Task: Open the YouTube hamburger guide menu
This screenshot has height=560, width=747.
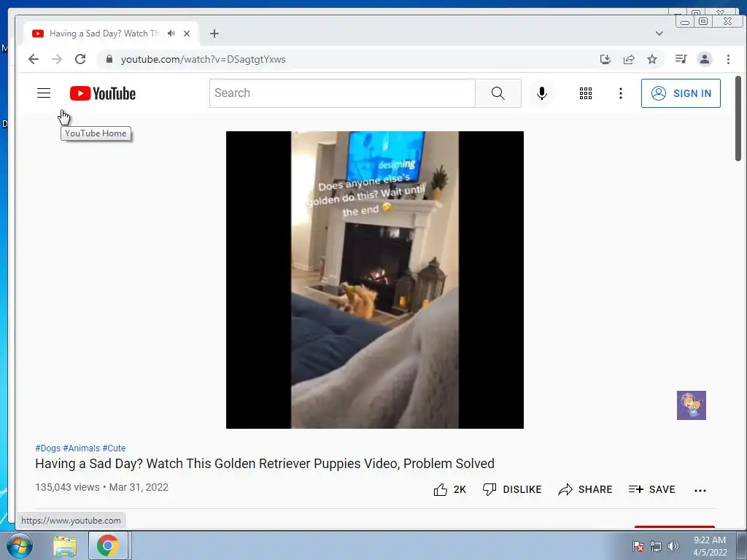Action: 44,93
